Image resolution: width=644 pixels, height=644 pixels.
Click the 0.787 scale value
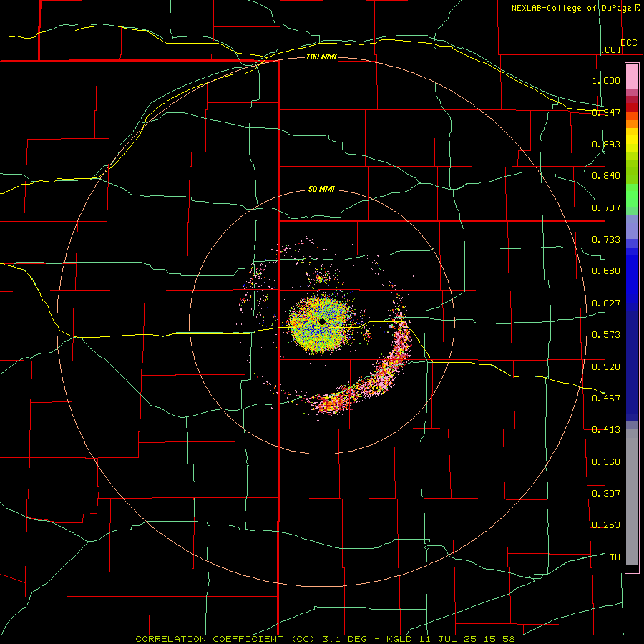coord(606,208)
